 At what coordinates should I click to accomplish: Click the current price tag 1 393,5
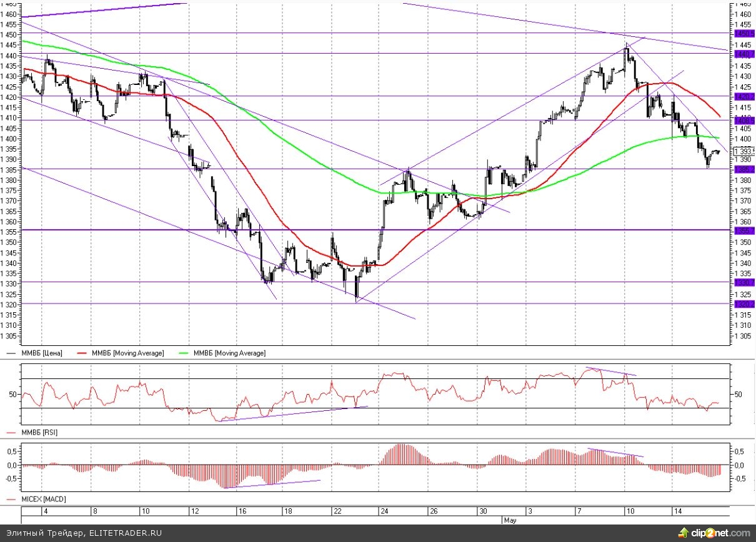744,151
